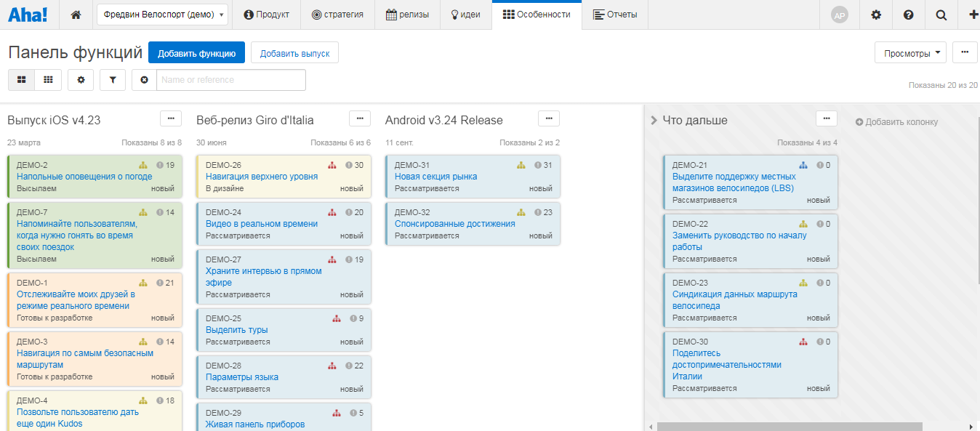Viewport: 980px width, 431px height.
Task: Open the стратегия tab
Action: (x=337, y=15)
